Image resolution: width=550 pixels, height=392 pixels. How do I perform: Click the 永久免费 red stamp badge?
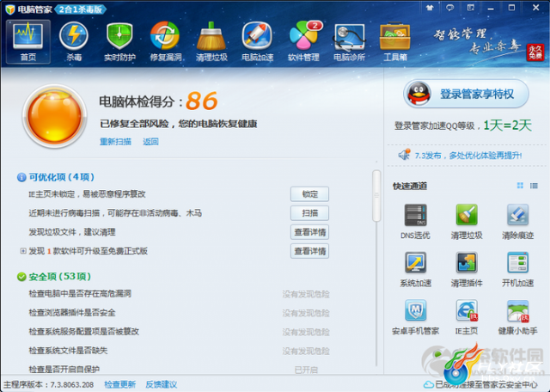[x=535, y=52]
